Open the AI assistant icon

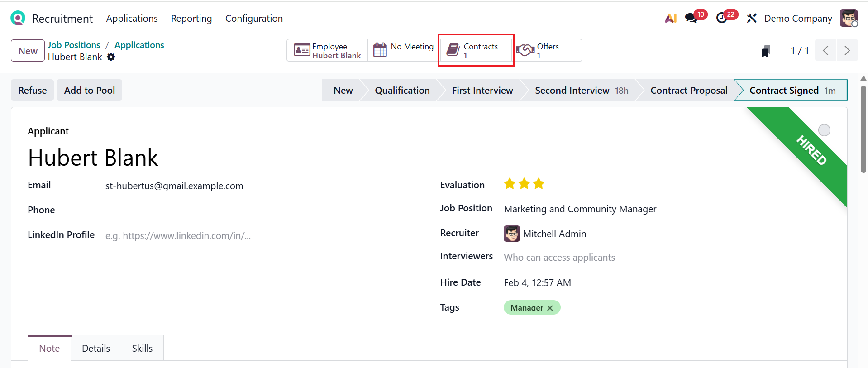pos(671,18)
